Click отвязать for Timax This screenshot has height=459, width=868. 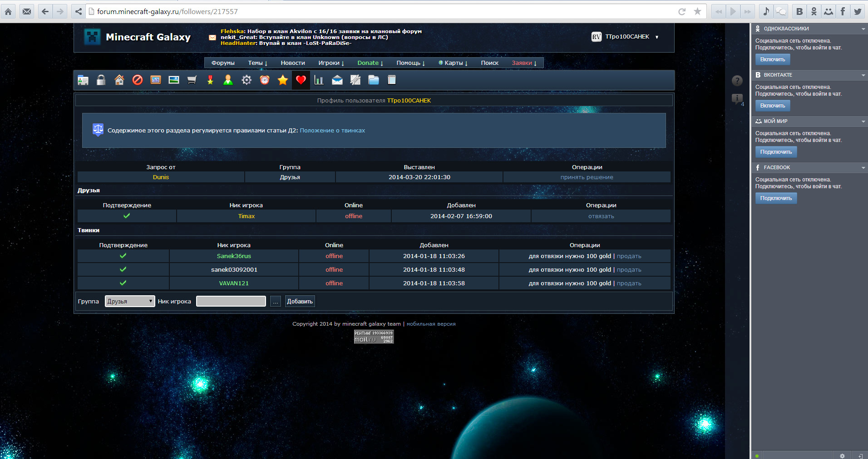pyautogui.click(x=601, y=216)
